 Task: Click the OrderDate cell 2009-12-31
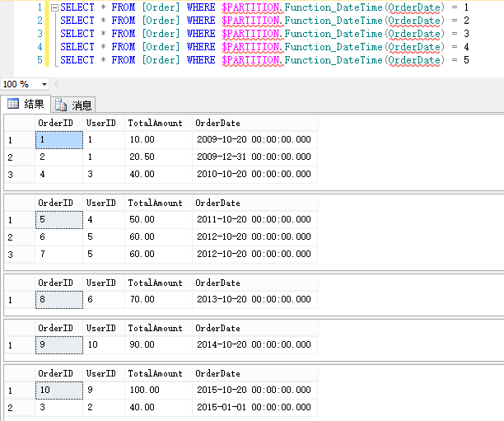coord(254,157)
